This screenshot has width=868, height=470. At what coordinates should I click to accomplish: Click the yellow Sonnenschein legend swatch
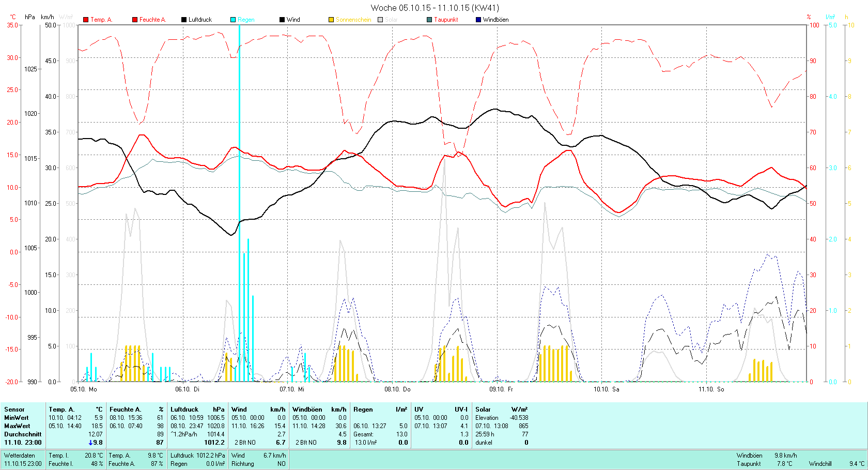331,20
